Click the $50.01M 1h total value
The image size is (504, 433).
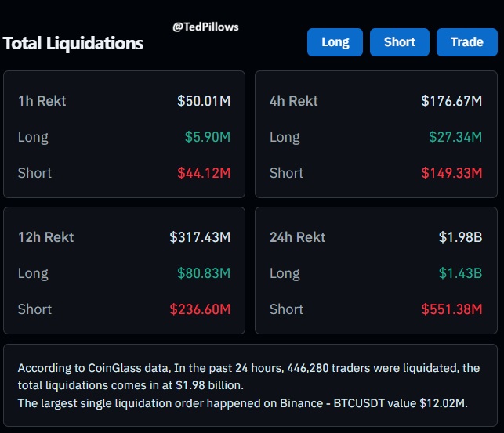(204, 101)
